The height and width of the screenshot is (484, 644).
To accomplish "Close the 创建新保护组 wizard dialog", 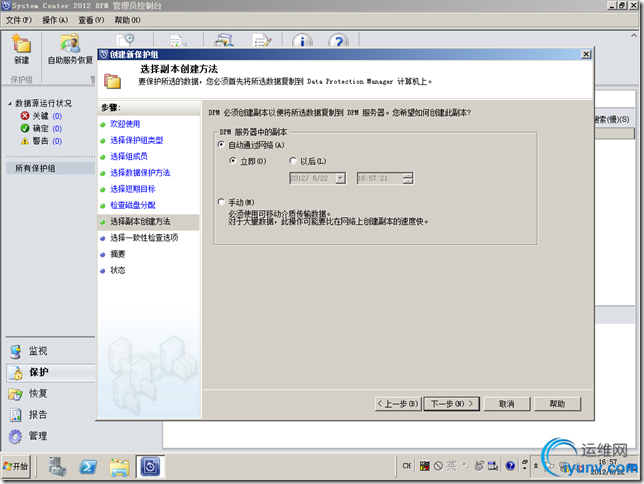I will pos(586,54).
